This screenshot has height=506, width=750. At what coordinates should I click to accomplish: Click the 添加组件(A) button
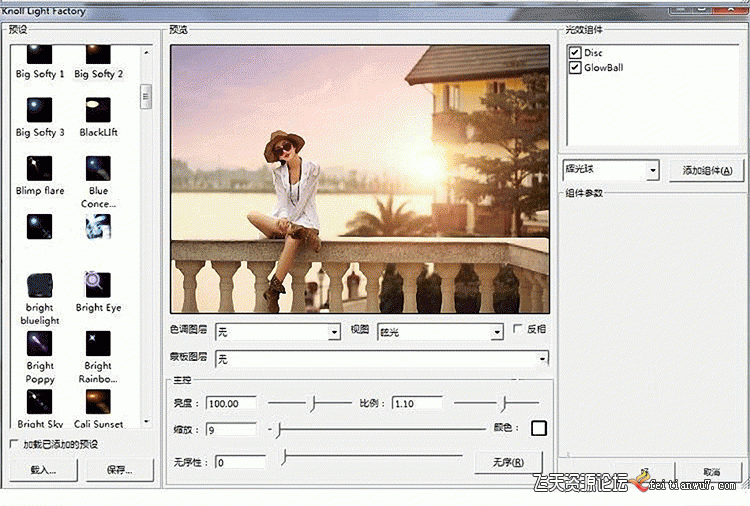tap(706, 170)
